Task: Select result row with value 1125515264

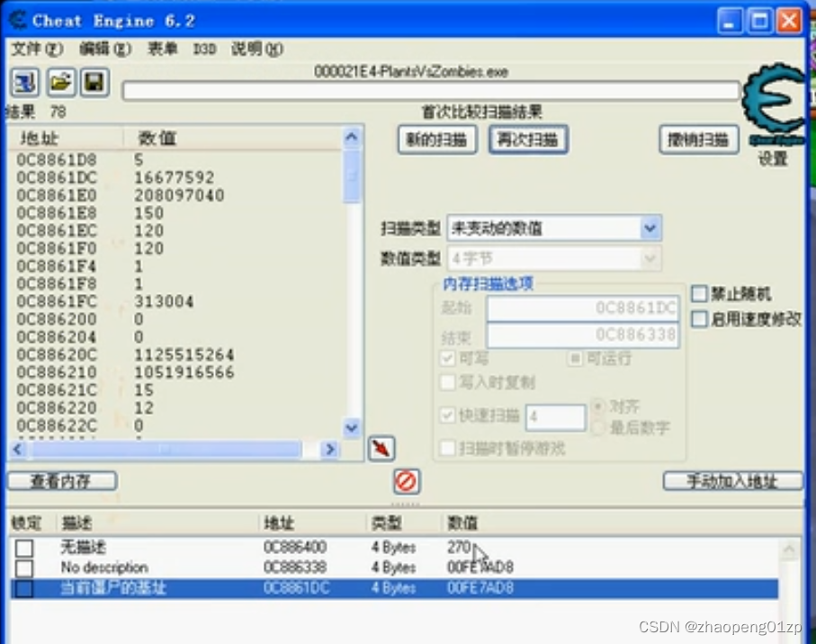Action: (175, 354)
